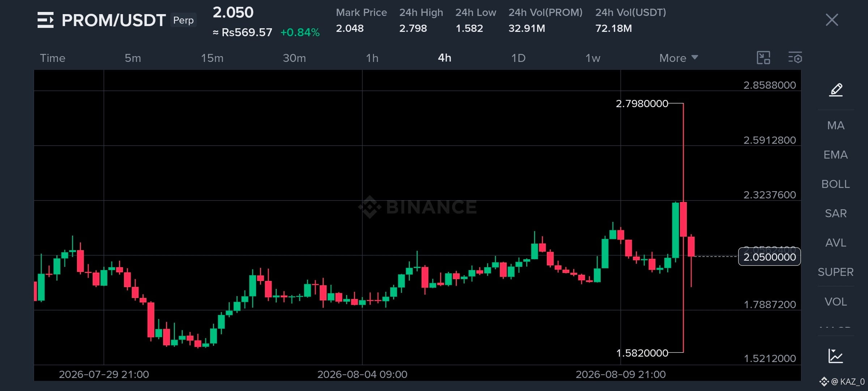Open the chart layout settings icon
The width and height of the screenshot is (868, 391).
(x=795, y=58)
